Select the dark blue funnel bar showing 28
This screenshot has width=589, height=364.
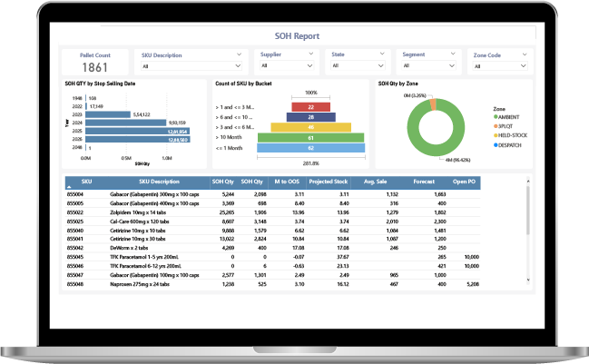310,117
